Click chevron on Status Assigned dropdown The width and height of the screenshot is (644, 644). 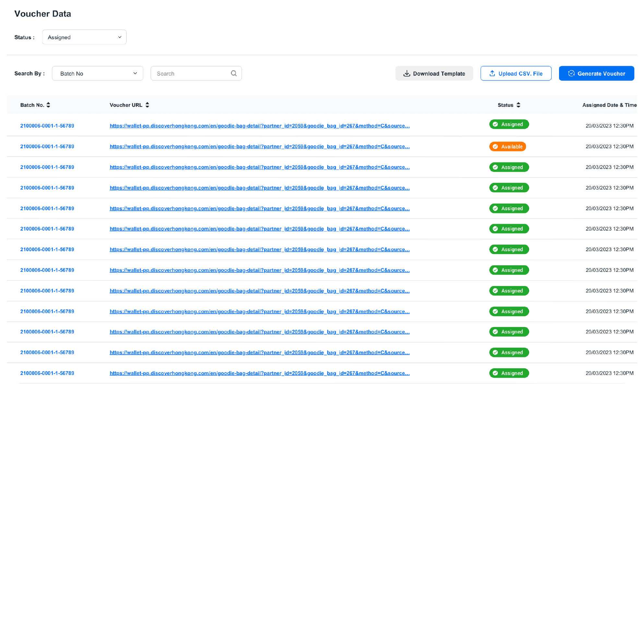[x=120, y=37]
